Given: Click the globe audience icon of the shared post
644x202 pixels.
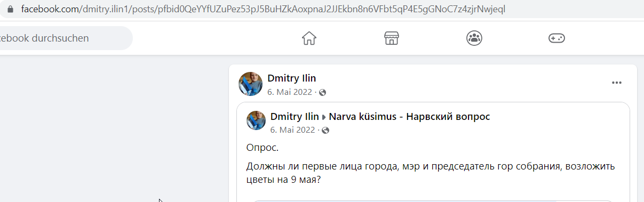Looking at the screenshot, I should (325, 130).
